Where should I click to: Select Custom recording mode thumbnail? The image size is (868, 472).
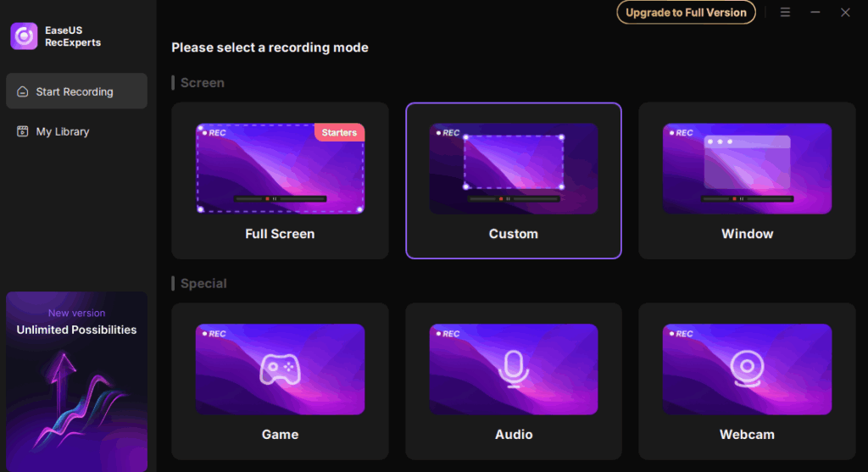[x=514, y=169]
